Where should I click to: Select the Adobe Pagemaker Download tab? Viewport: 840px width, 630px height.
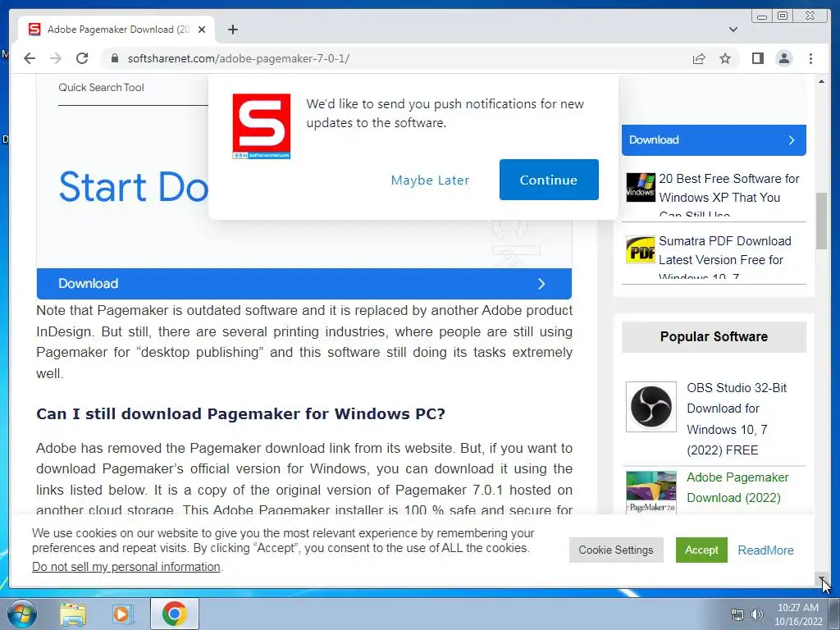pyautogui.click(x=116, y=30)
